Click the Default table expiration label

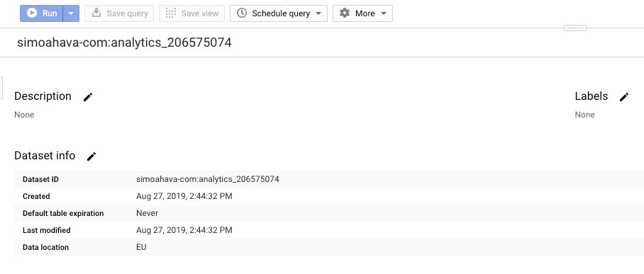pos(63,213)
